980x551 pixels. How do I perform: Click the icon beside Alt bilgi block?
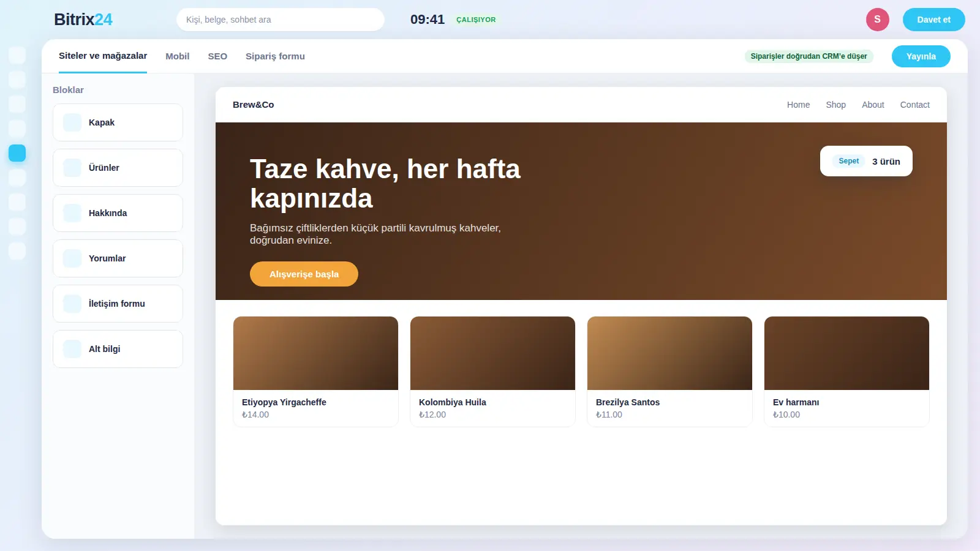[72, 349]
